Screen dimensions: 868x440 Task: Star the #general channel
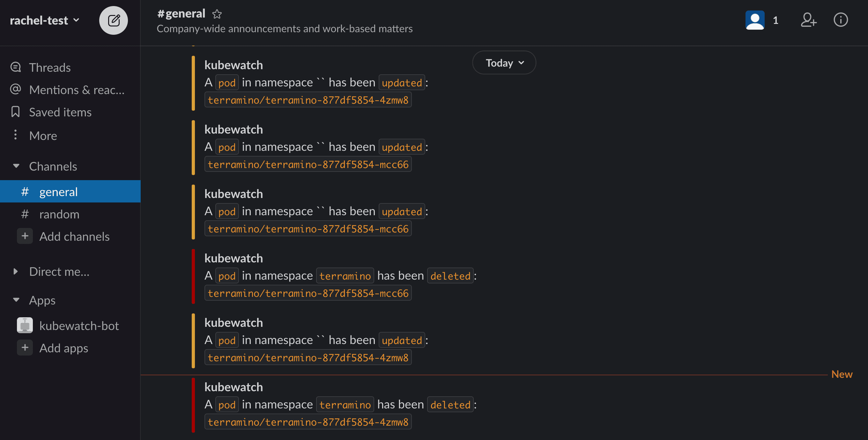(x=217, y=14)
